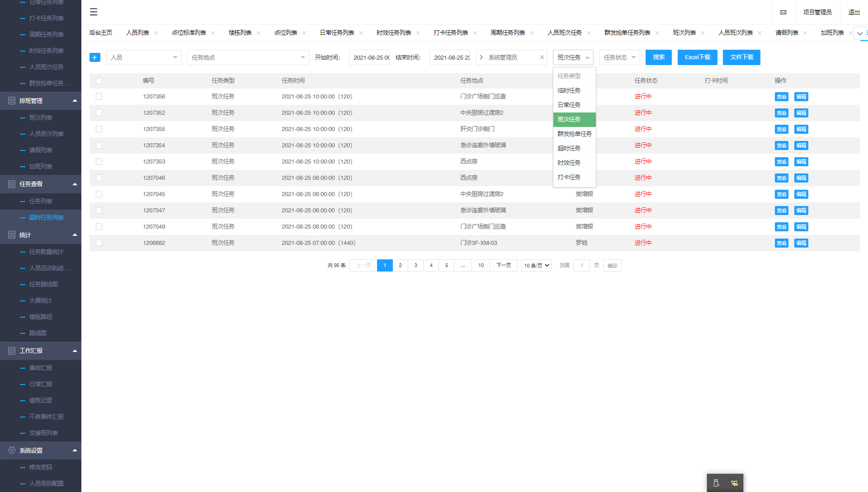The width and height of the screenshot is (868, 492).
Task: Expand the chevron inside the 系统管理员 field
Action: pos(481,57)
